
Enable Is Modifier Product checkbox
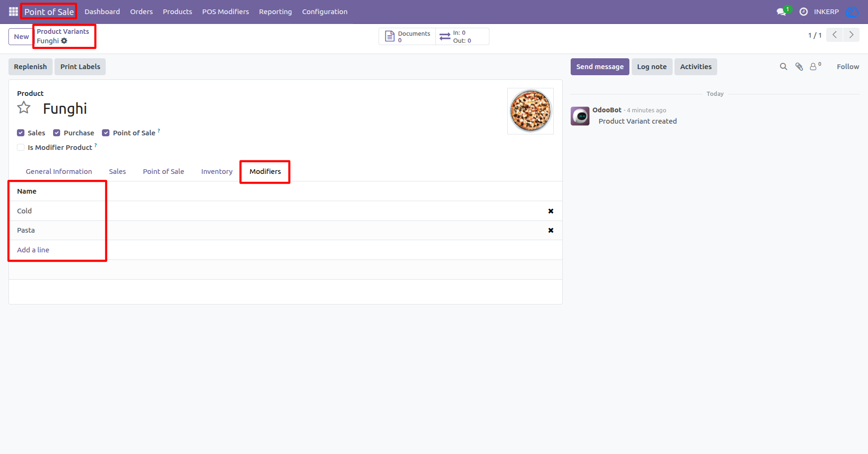tap(21, 148)
